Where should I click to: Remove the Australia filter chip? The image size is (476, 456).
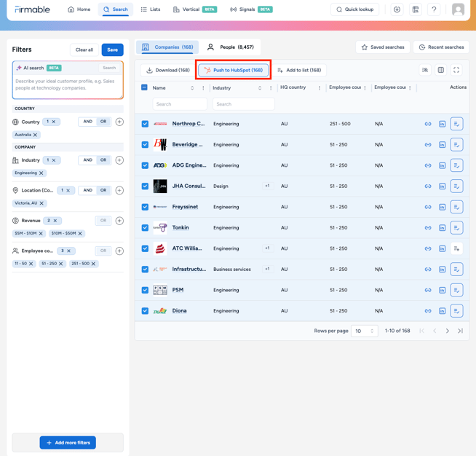35,135
